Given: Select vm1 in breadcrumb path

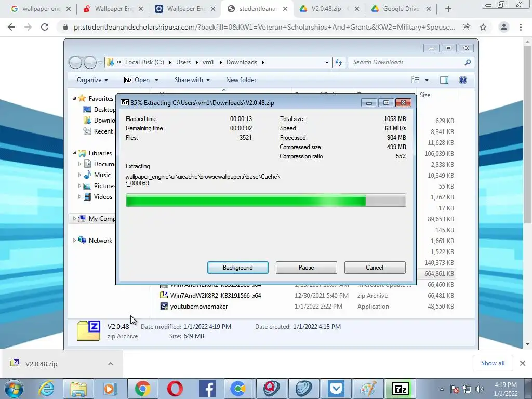Looking at the screenshot, I should (208, 62).
